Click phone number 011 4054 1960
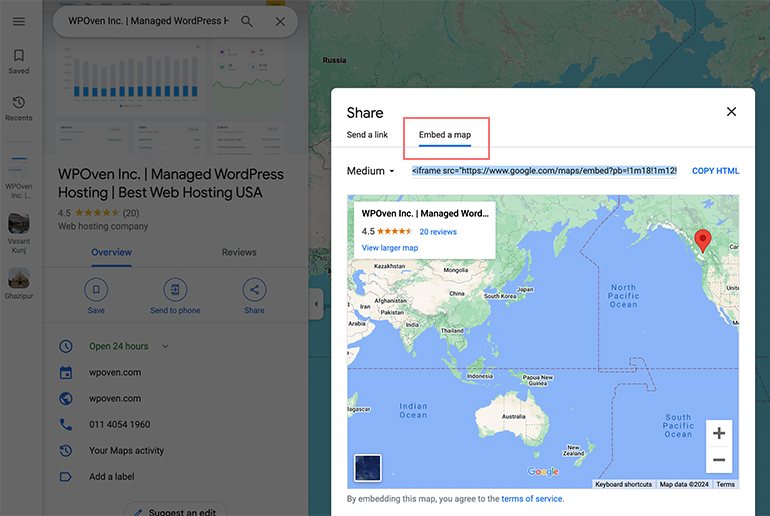This screenshot has width=770, height=516. tap(119, 425)
